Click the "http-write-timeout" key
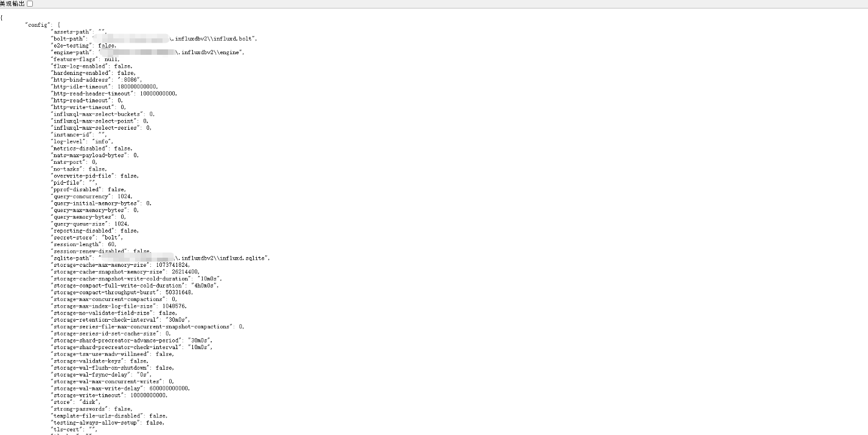This screenshot has width=868, height=435. tap(83, 107)
